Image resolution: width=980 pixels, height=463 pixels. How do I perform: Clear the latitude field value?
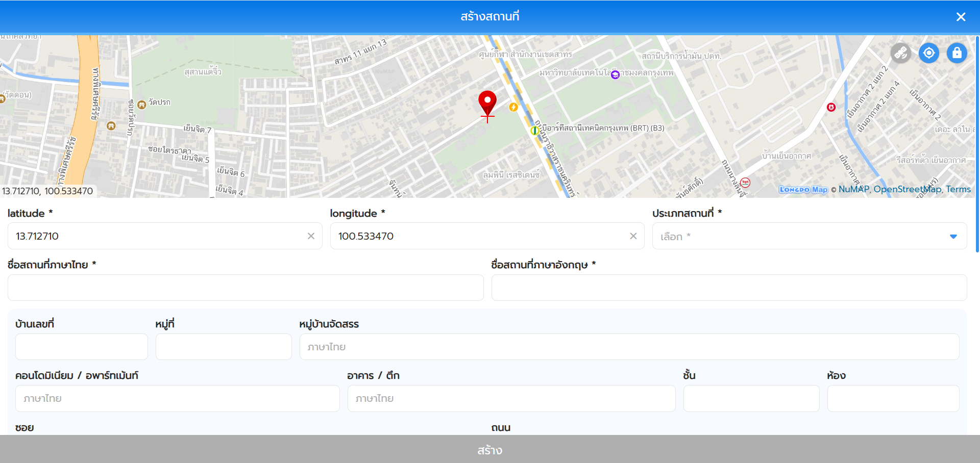311,236
